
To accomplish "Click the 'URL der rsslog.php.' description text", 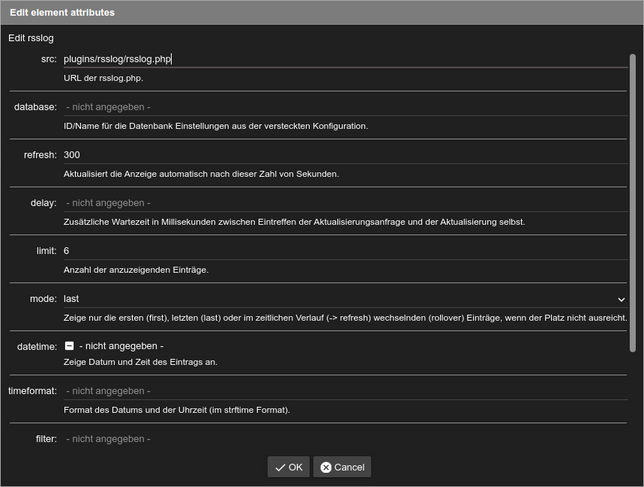I will coord(103,78).
